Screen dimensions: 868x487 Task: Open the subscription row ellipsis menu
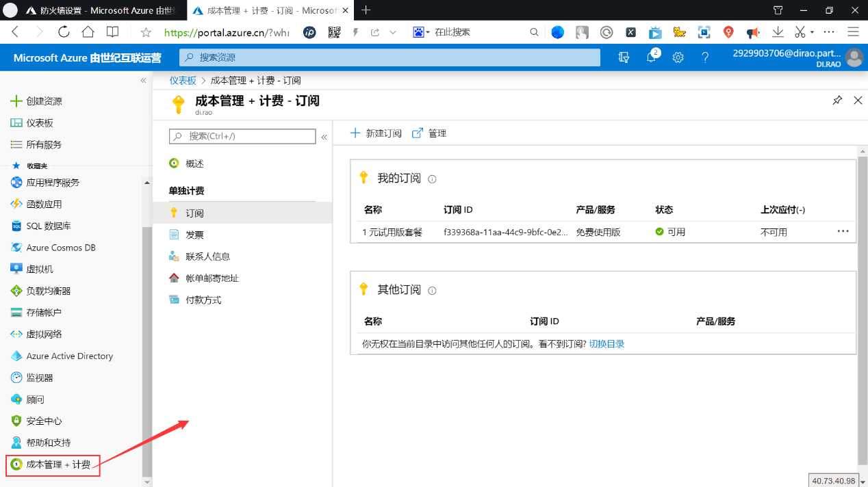(x=843, y=231)
